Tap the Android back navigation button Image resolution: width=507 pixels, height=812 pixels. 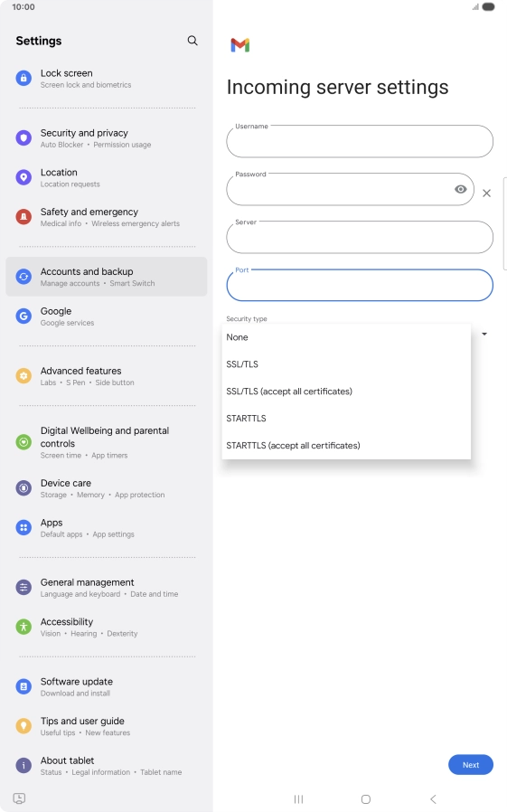(x=434, y=799)
